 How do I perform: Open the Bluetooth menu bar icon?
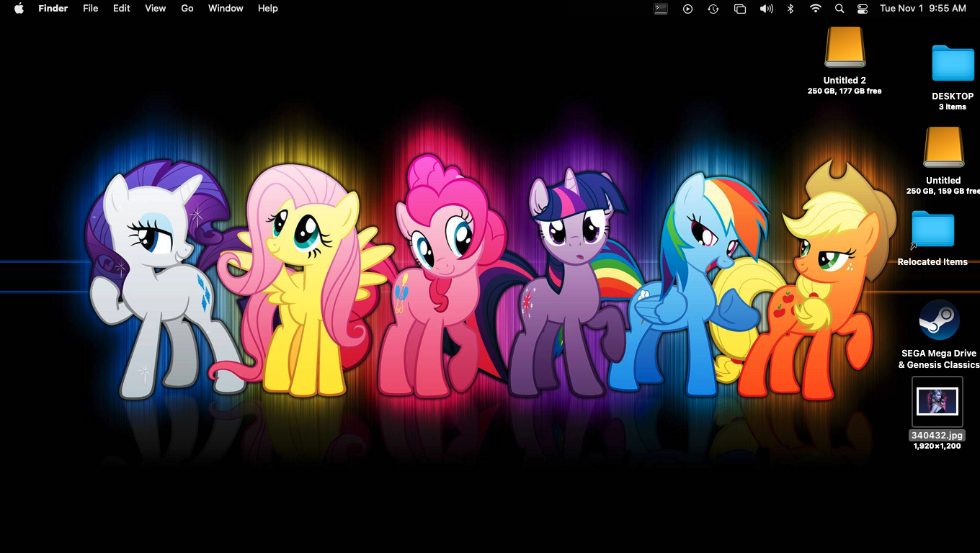coord(790,9)
